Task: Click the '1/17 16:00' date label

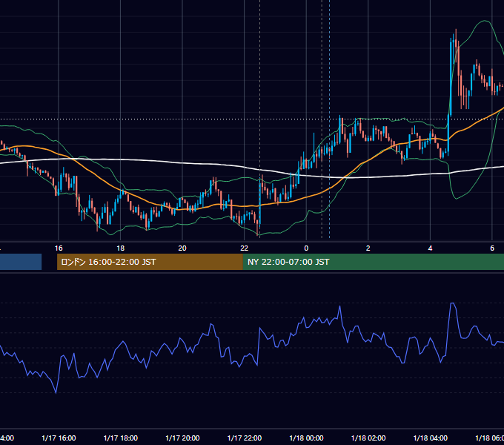Action: (59, 438)
